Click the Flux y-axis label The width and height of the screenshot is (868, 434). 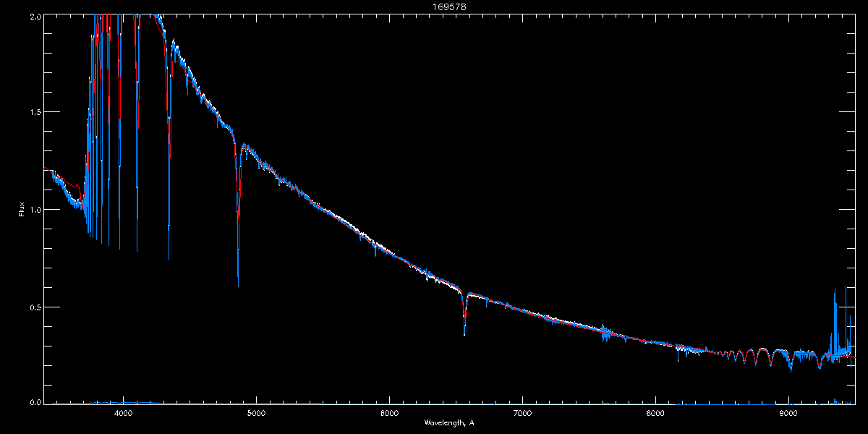tap(21, 209)
